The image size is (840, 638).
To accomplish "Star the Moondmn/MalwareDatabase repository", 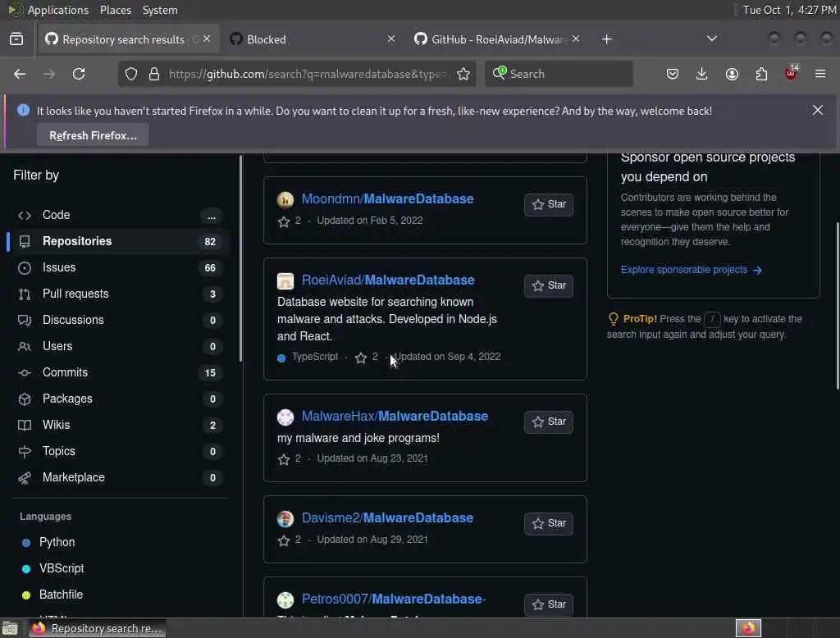I will (549, 205).
